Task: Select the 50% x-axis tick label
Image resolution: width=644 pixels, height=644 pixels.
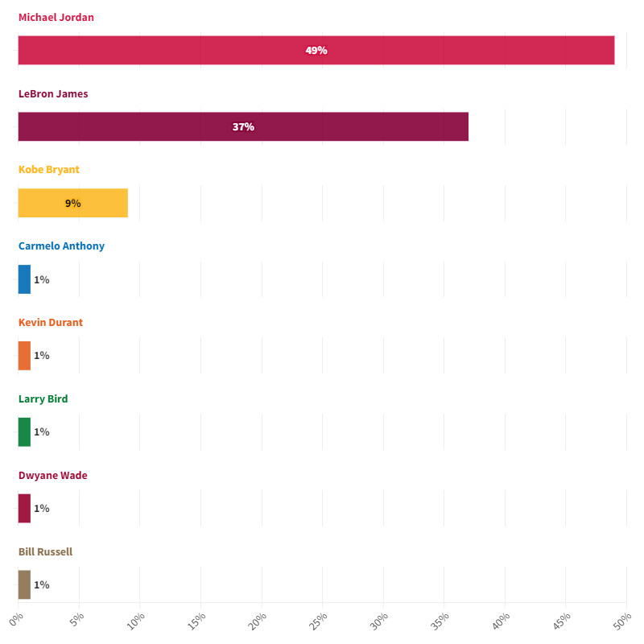Action: pyautogui.click(x=622, y=621)
